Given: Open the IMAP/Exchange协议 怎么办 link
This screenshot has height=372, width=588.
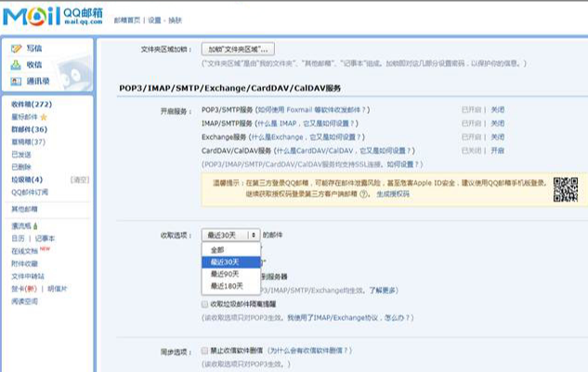Looking at the screenshot, I should tap(349, 317).
